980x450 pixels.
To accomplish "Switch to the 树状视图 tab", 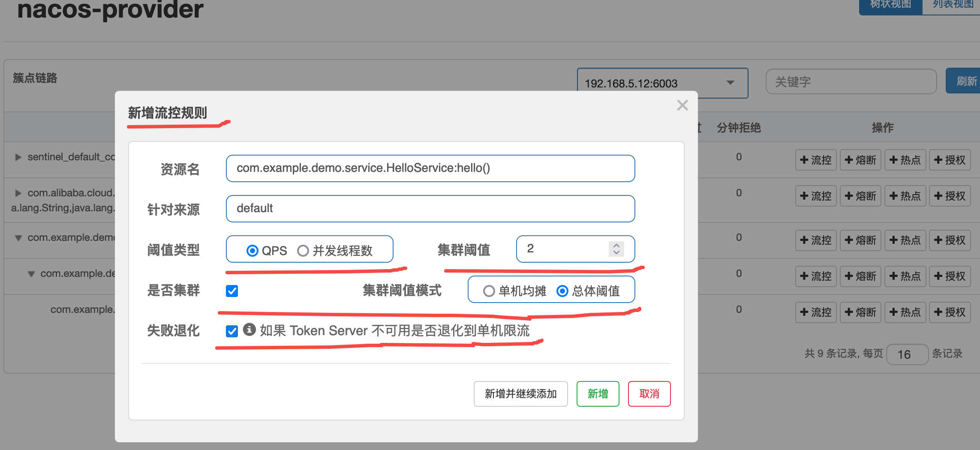I will [890, 5].
